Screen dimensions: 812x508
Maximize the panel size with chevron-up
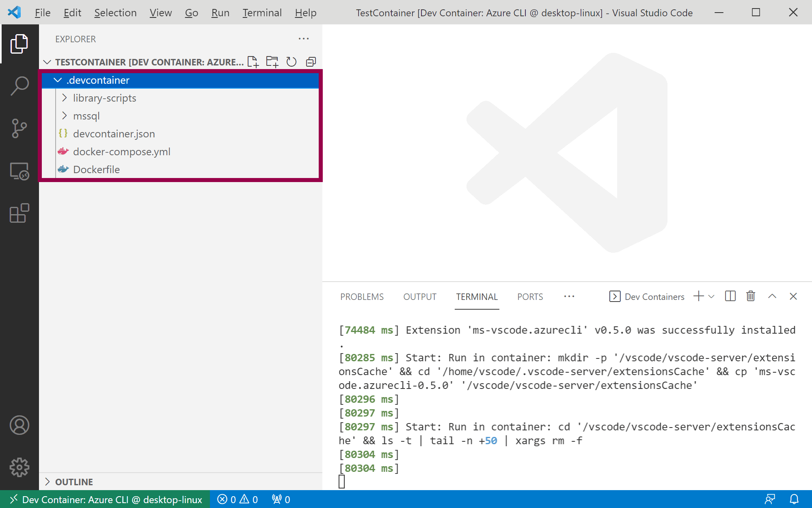pos(772,296)
